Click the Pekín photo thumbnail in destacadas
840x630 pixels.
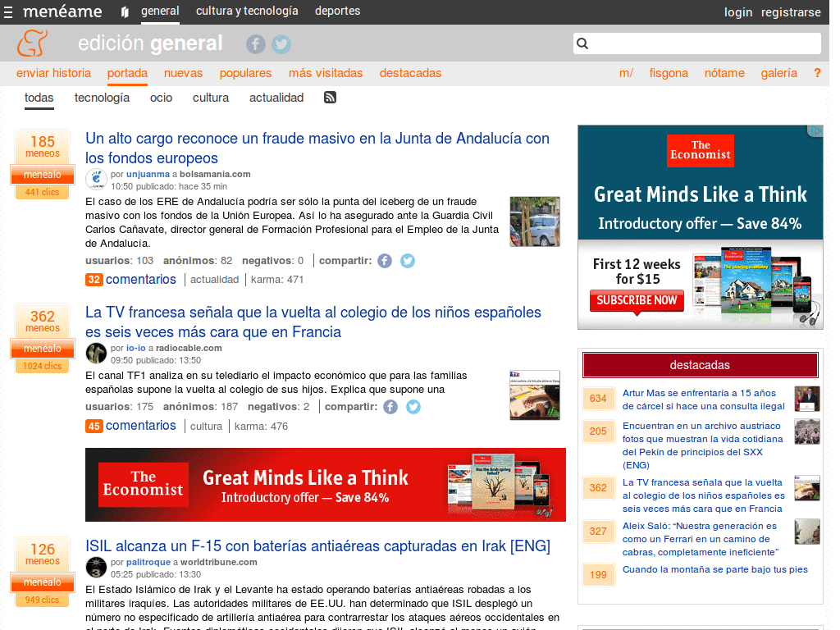(x=807, y=431)
